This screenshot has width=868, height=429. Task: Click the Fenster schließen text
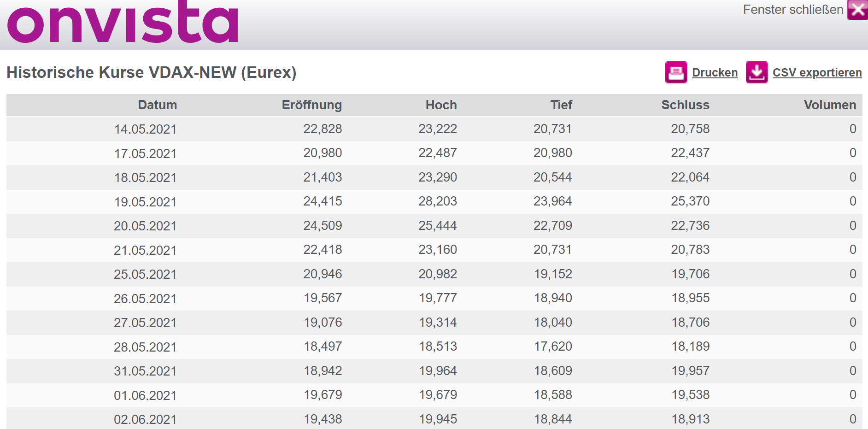tap(793, 10)
